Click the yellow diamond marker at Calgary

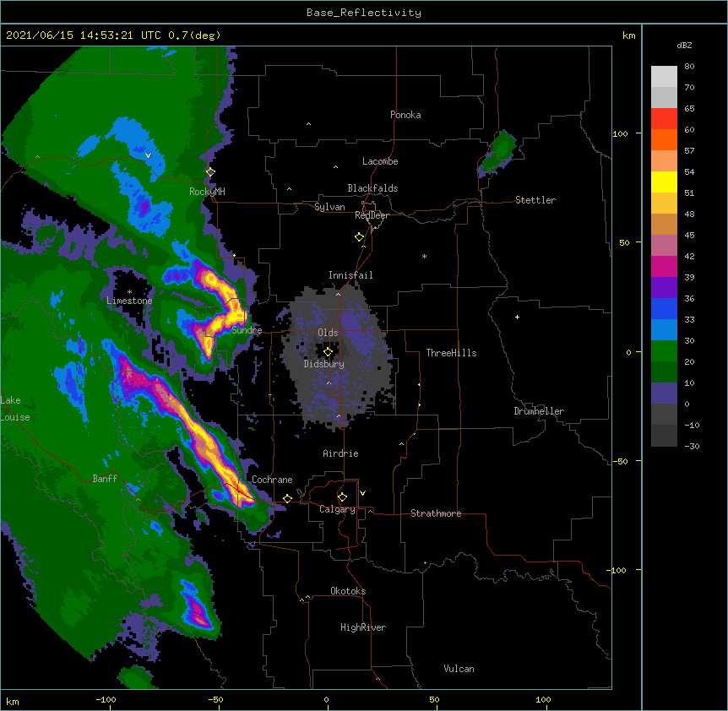click(x=342, y=497)
